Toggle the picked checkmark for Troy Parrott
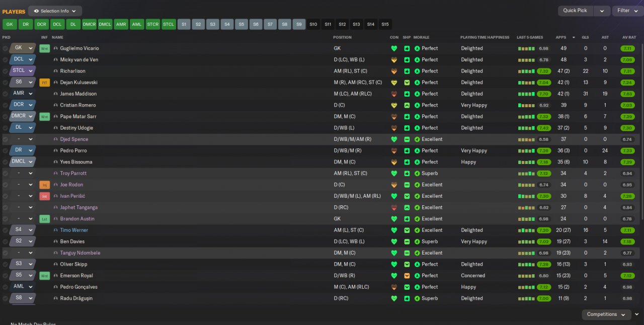 (5, 174)
